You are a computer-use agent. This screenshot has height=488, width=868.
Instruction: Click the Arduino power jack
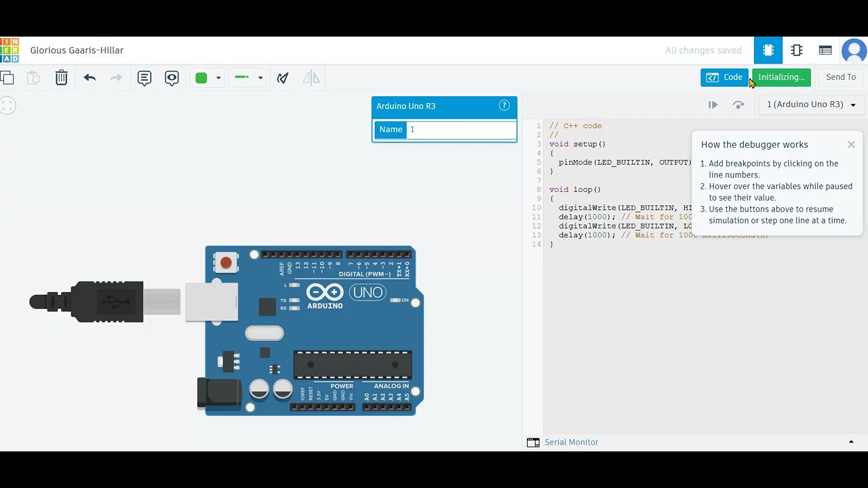pos(219,394)
